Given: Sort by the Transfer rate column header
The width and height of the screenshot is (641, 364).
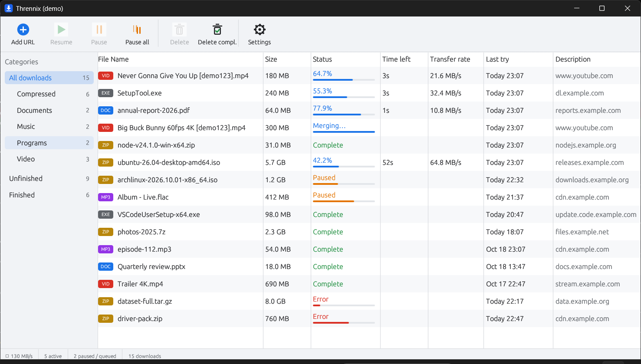Looking at the screenshot, I should [456, 59].
